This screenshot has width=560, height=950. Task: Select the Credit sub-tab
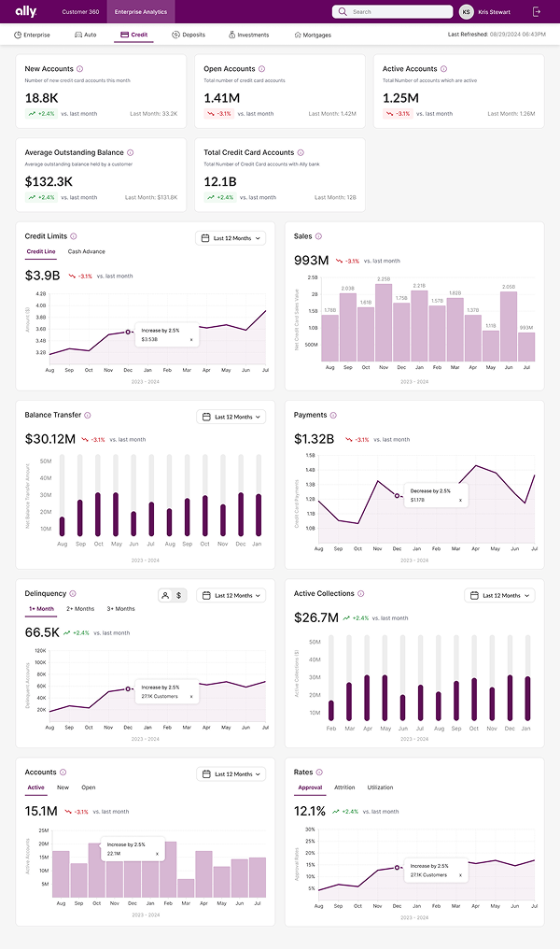[133, 35]
